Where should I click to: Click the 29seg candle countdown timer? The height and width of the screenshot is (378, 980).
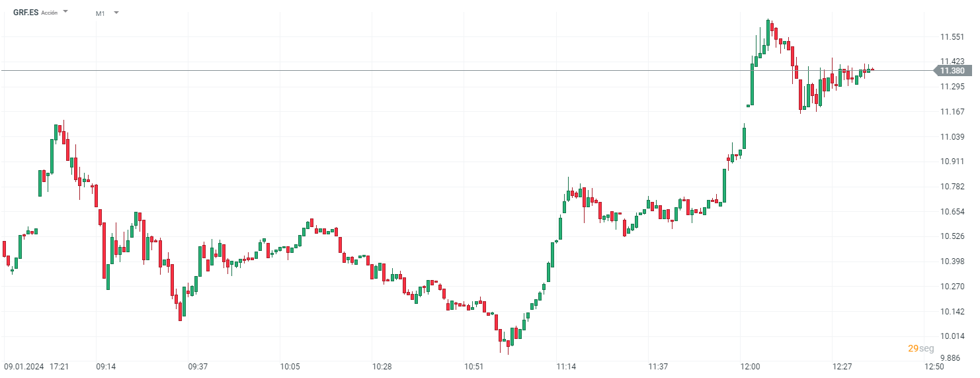click(x=920, y=348)
